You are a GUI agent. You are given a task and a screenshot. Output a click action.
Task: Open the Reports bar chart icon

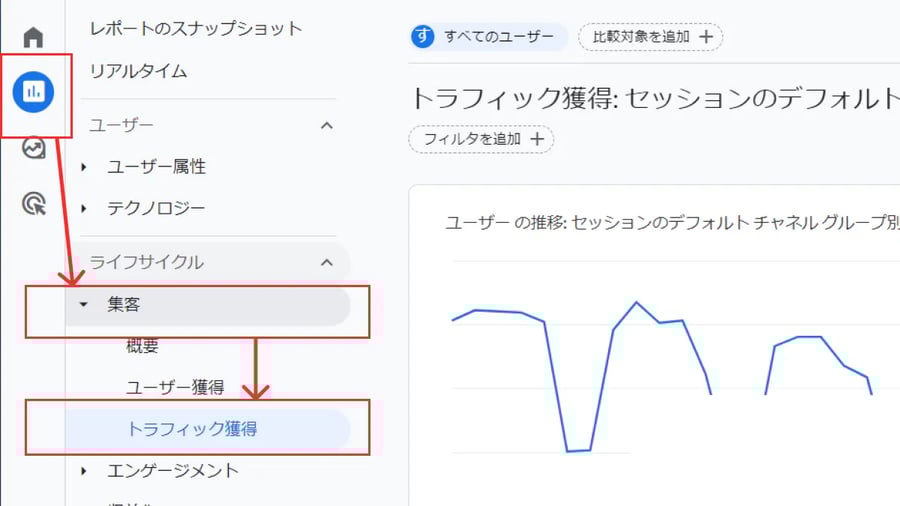pyautogui.click(x=33, y=92)
